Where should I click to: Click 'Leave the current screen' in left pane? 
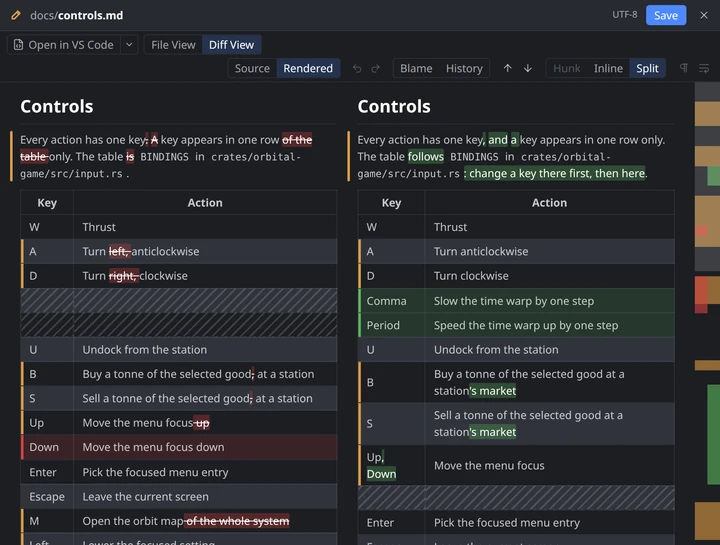click(146, 497)
